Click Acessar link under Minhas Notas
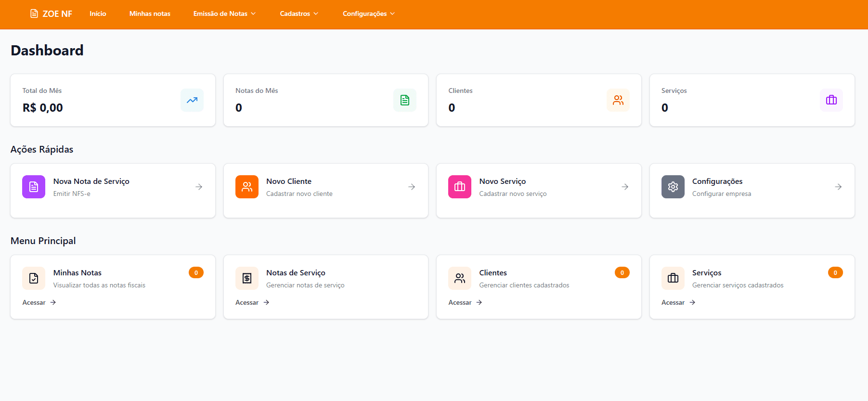The height and width of the screenshot is (401, 868). (39, 302)
